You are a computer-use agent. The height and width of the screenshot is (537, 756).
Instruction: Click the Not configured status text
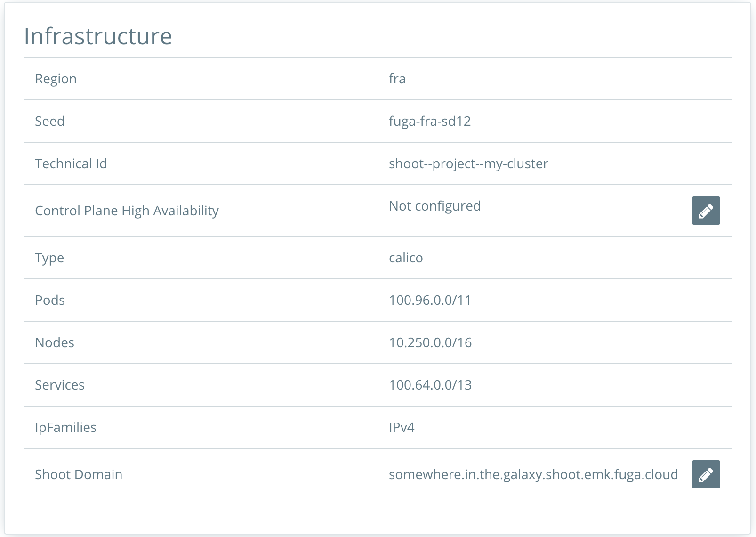(435, 206)
